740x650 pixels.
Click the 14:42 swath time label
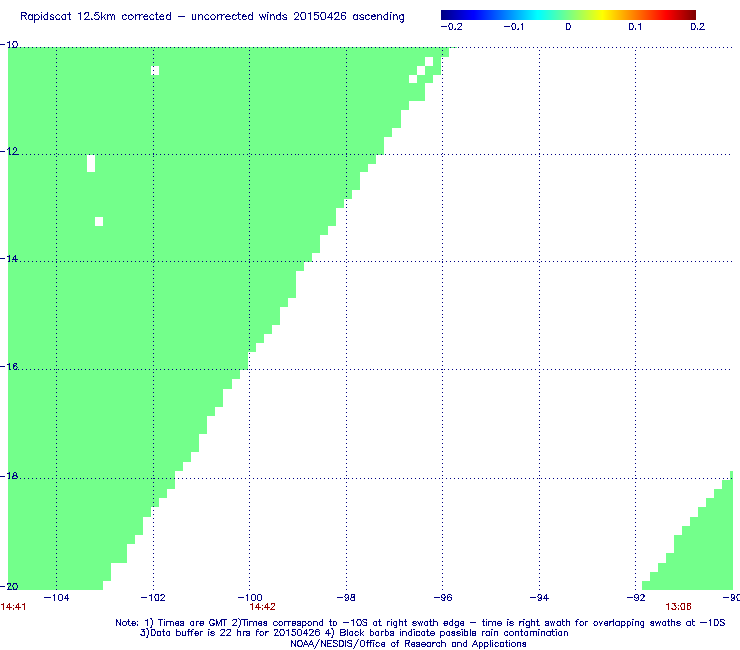coord(262,607)
